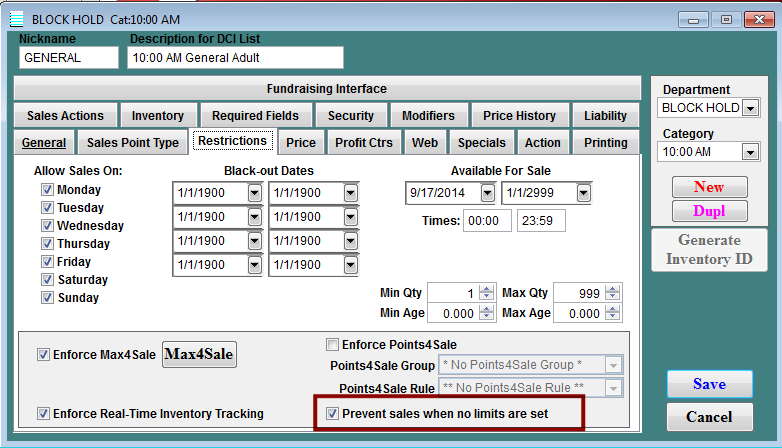The image size is (782, 448).
Task: Toggle Enforce Max4Sale checkbox
Action: (x=43, y=355)
